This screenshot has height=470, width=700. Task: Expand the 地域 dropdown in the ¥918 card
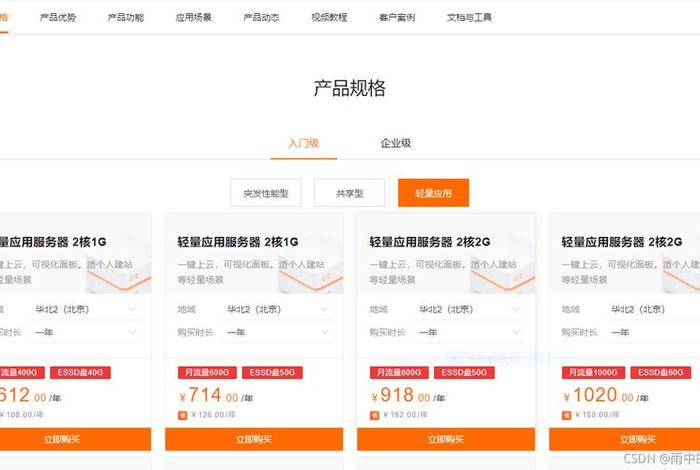pos(471,309)
